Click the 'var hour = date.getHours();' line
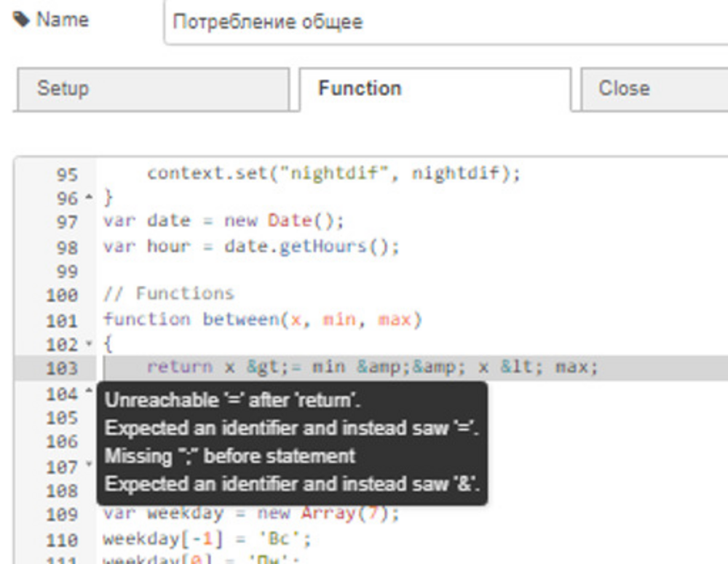The height and width of the screenshot is (564, 728). [250, 246]
